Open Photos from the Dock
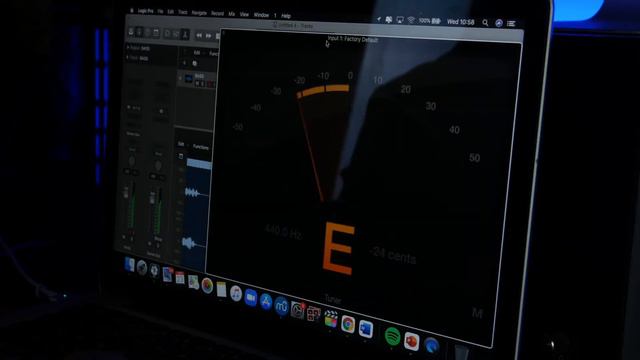Screen dimensions: 640x360 (207, 285)
